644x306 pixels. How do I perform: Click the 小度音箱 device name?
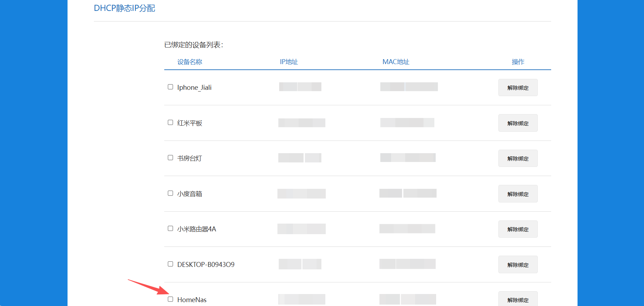pos(190,194)
